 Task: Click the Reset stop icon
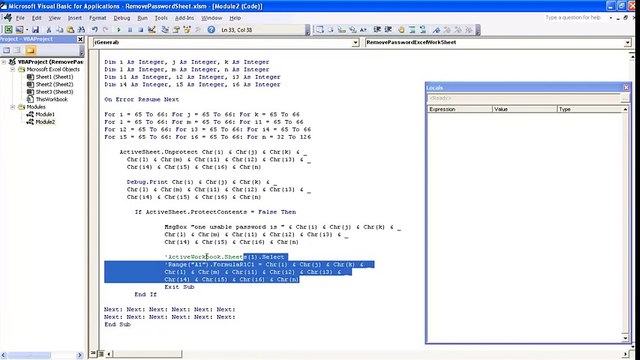[x=140, y=29]
